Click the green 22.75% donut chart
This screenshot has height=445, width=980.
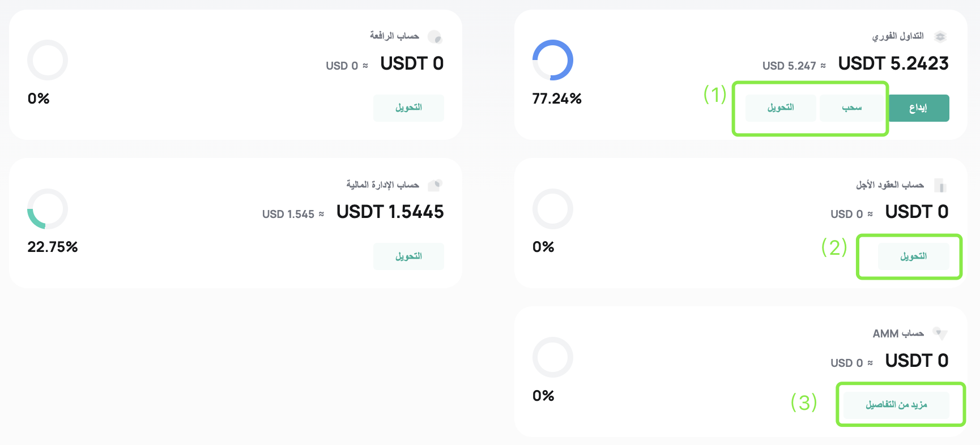click(x=48, y=209)
